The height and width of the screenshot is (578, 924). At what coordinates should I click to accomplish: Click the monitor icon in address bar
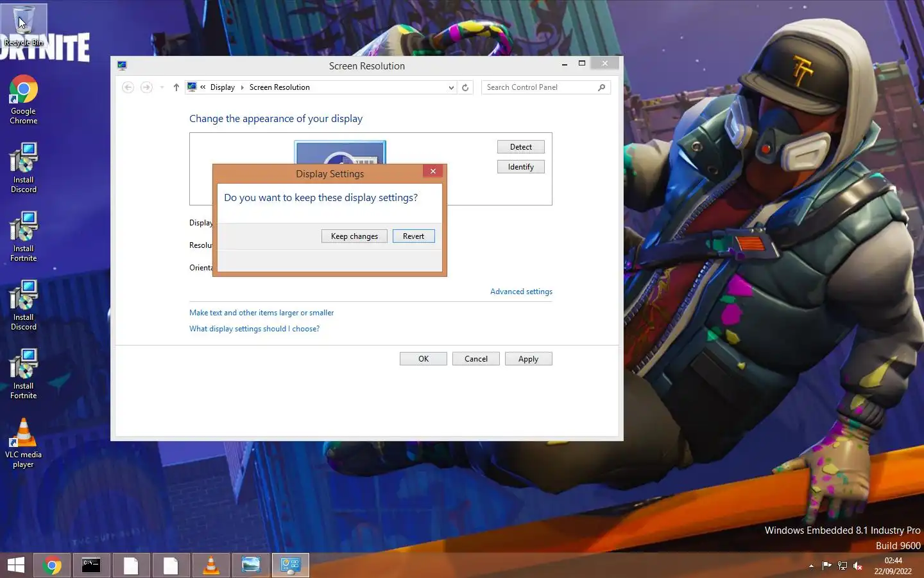(x=192, y=87)
